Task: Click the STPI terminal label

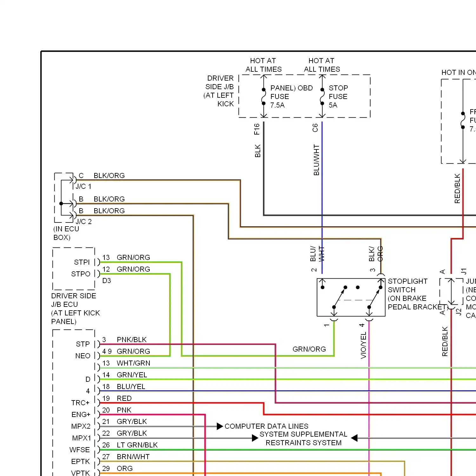Action: [x=82, y=262]
